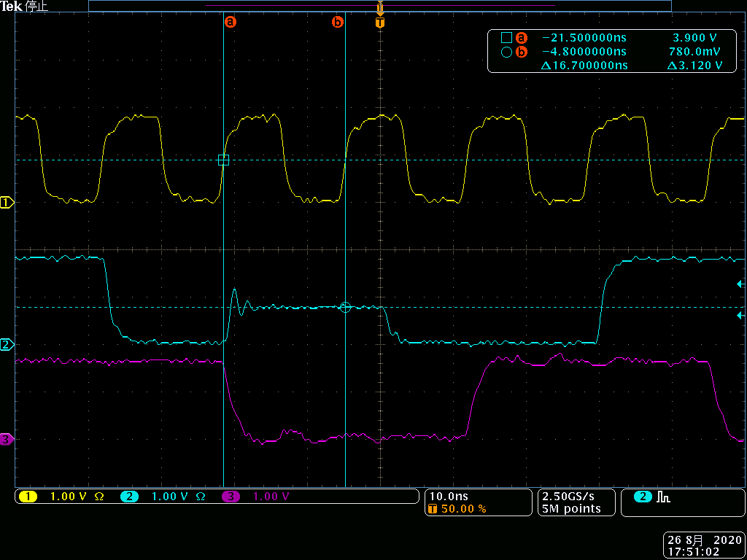Image resolution: width=747 pixels, height=560 pixels.
Task: Select the Channel 1 marker on left edge
Action: tap(6, 203)
